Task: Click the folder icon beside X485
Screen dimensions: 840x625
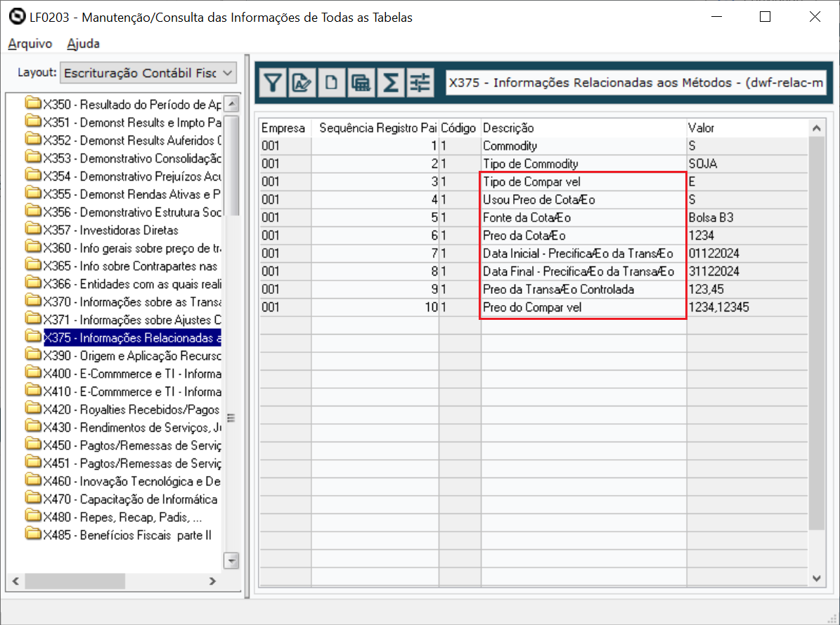Action: (x=33, y=534)
